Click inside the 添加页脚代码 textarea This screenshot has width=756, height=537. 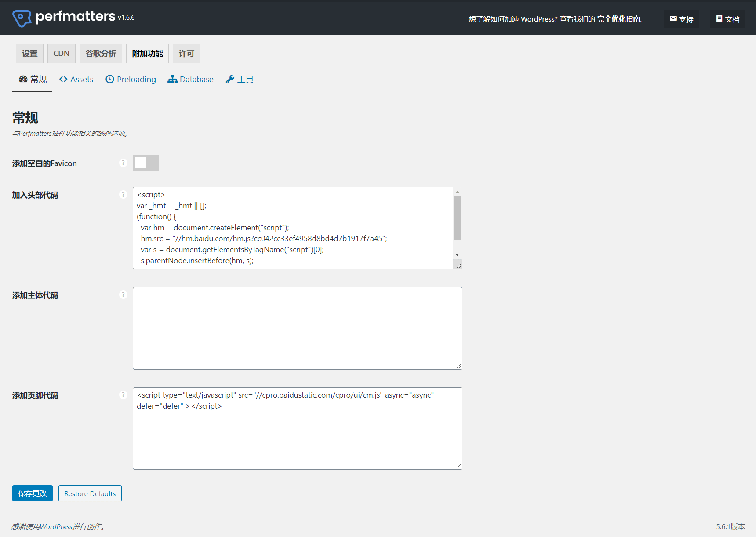pyautogui.click(x=298, y=428)
